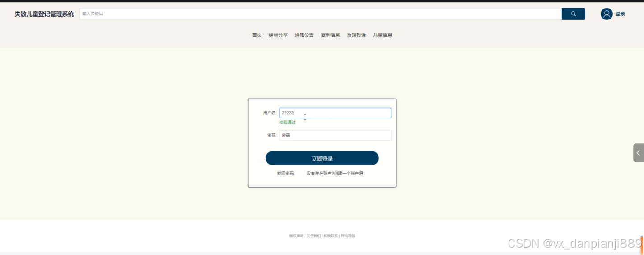Image resolution: width=644 pixels, height=255 pixels.
Task: Open the 儿童信息 menu item
Action: [x=383, y=35]
